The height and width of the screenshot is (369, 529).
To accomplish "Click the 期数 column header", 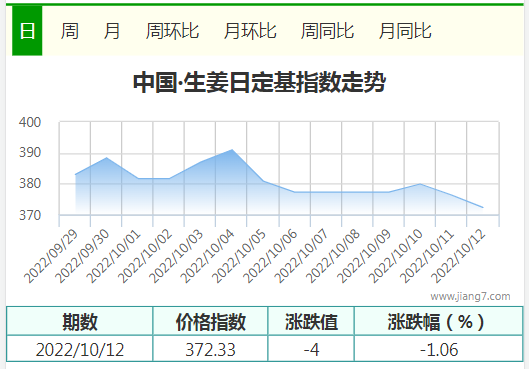I will pyautogui.click(x=80, y=321).
